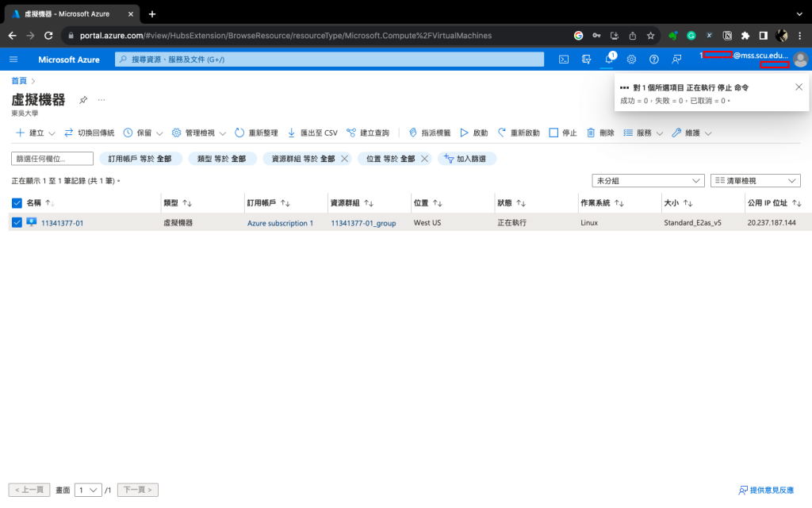812x508 pixels.
Task: Open the 清單檢視 view dropdown
Action: coord(755,180)
